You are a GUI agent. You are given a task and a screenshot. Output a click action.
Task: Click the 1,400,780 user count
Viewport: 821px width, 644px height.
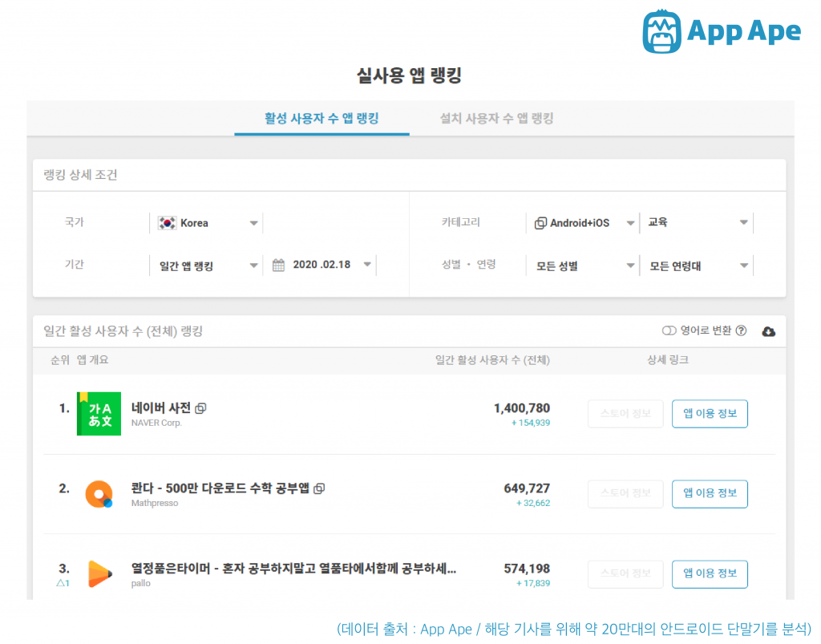coord(521,408)
